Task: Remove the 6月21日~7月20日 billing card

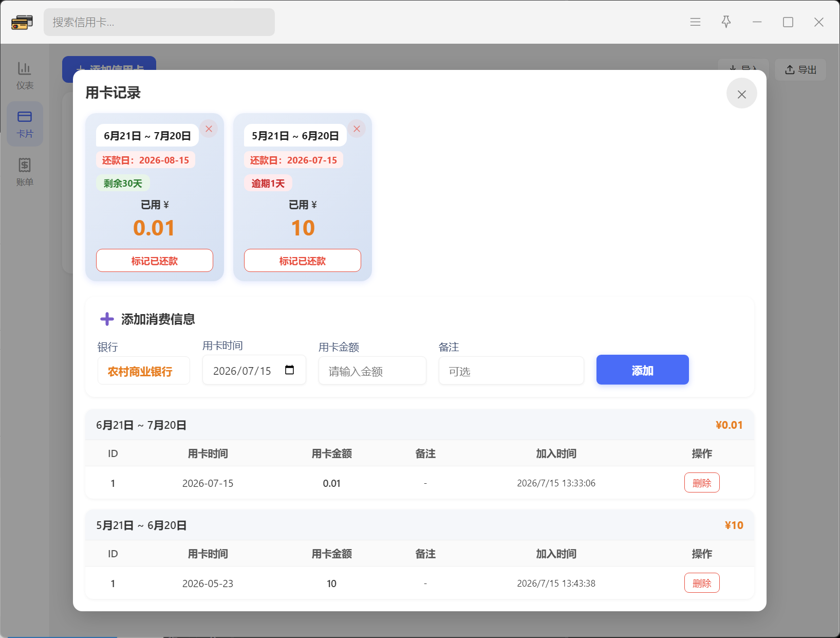Action: point(209,129)
